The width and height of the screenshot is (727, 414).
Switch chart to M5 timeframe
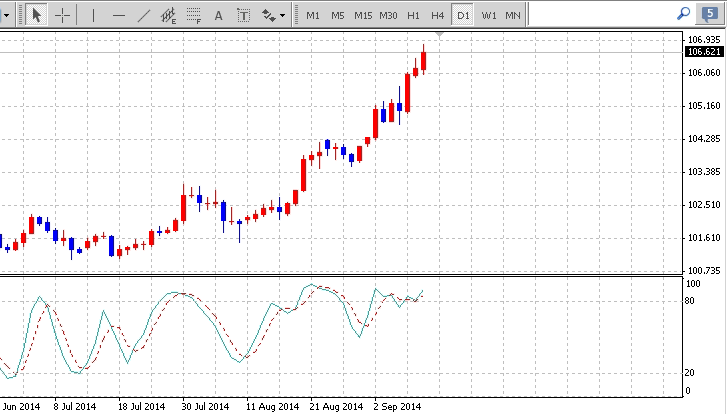point(338,15)
